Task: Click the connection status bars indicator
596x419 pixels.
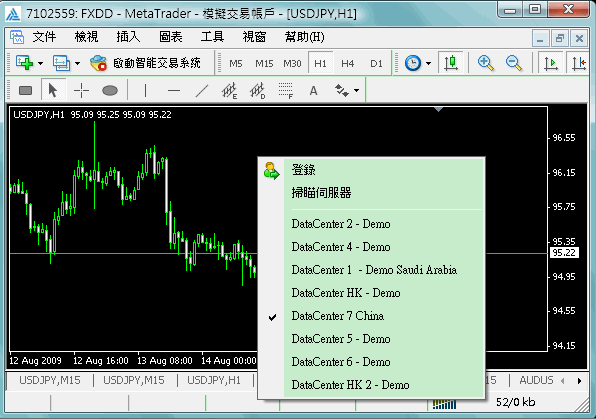Action: tap(444, 403)
